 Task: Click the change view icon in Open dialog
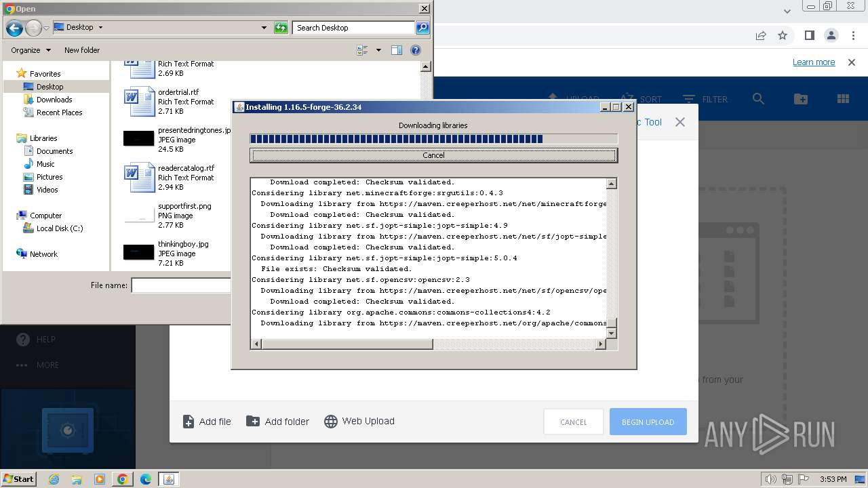click(362, 50)
